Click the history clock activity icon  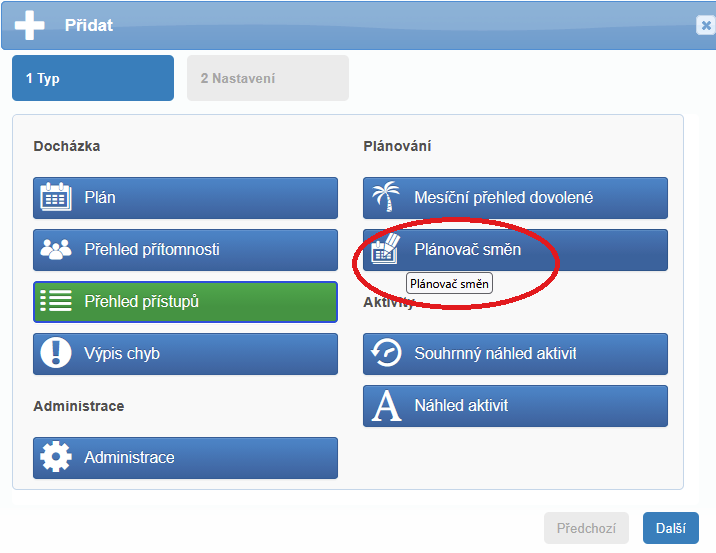pyautogui.click(x=386, y=354)
